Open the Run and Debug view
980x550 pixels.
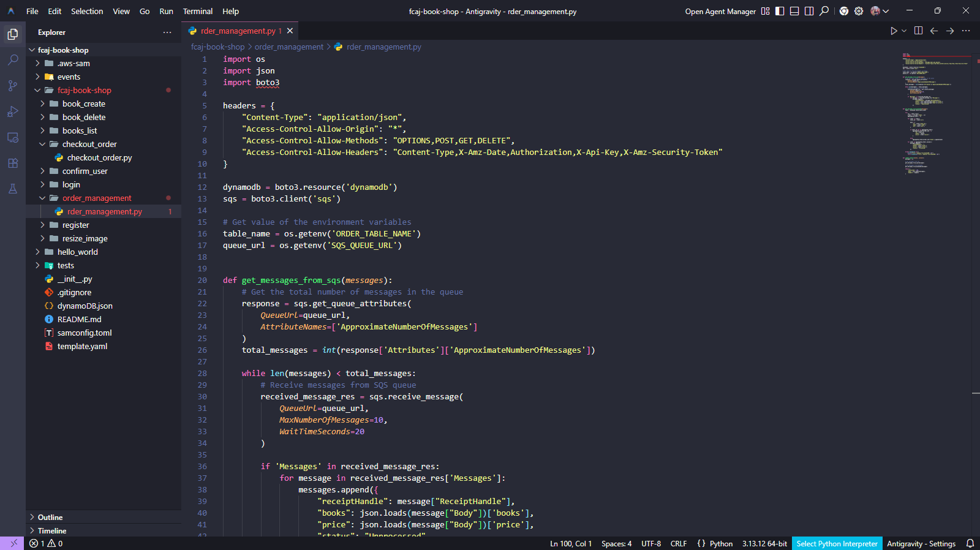pyautogui.click(x=12, y=111)
